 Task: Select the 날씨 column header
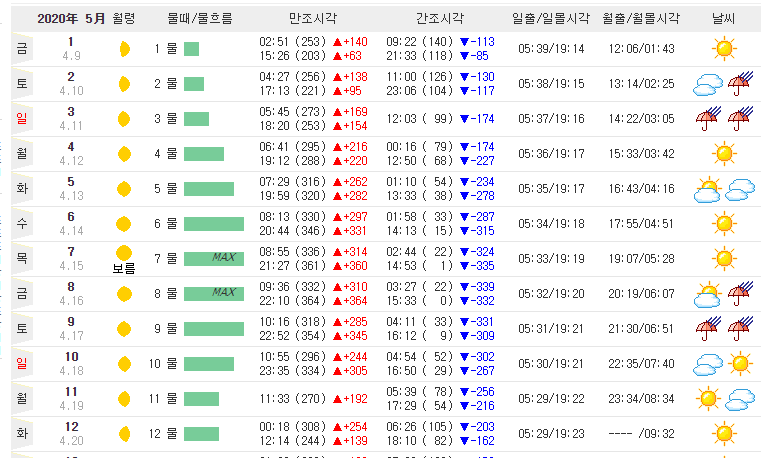coord(723,19)
